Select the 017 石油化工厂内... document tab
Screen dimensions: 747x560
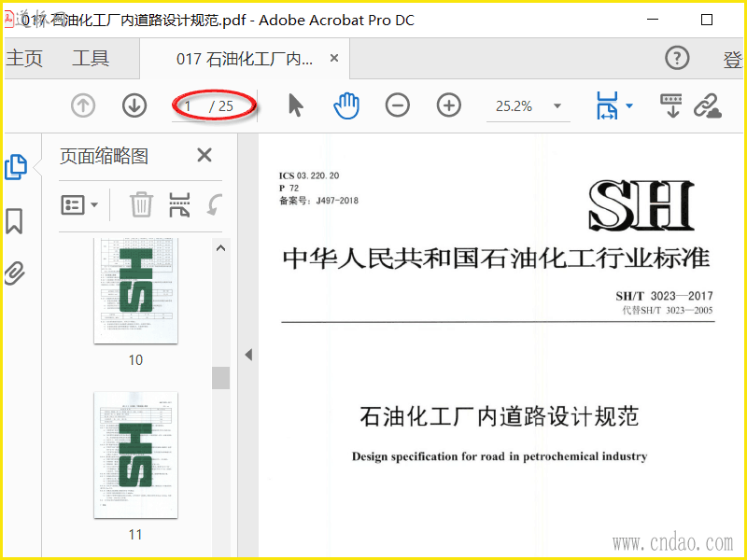pos(245,59)
